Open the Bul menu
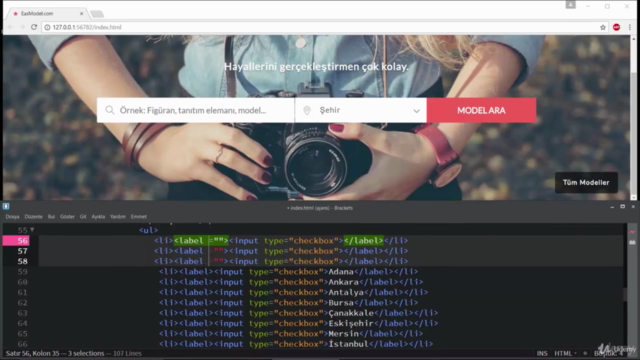Viewport: 640px width, 360px height. pyautogui.click(x=51, y=217)
